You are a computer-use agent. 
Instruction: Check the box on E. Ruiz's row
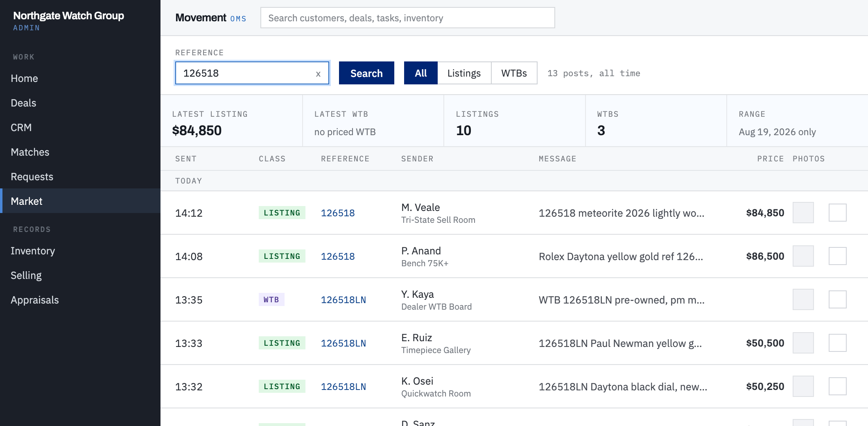(837, 343)
